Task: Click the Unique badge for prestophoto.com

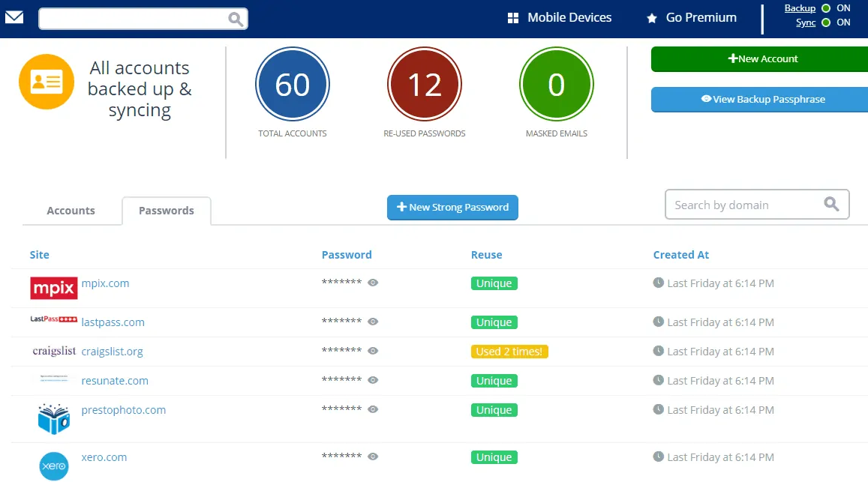Action: [x=494, y=410]
